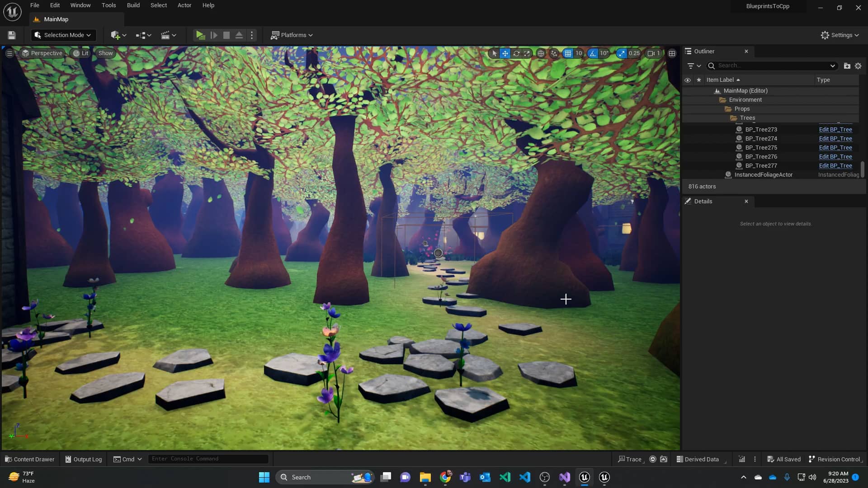Viewport: 868px width, 488px height.
Task: Open the Actor menu
Action: coord(184,5)
